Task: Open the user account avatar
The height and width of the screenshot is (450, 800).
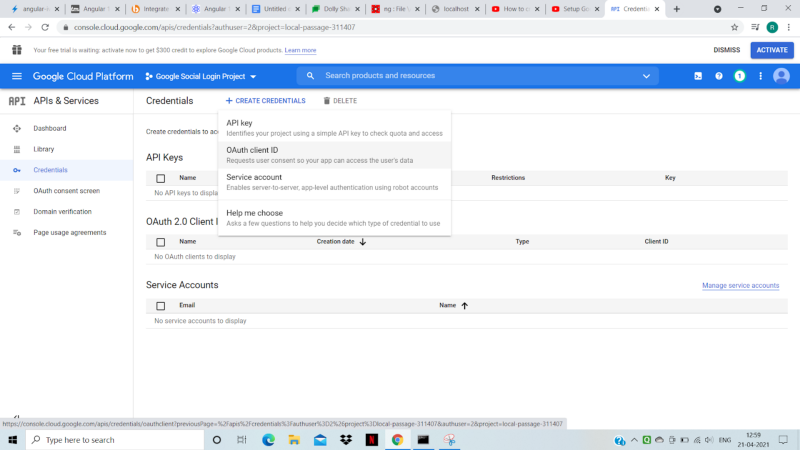Action: (781, 76)
